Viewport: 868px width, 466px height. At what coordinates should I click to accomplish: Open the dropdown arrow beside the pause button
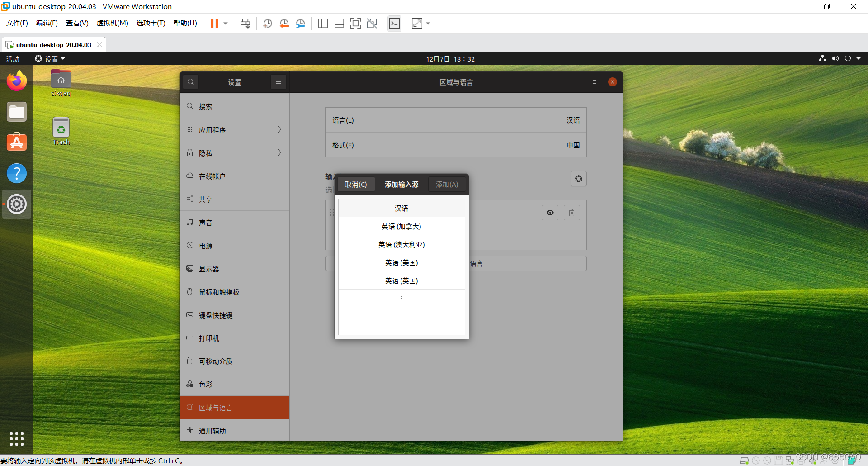226,23
